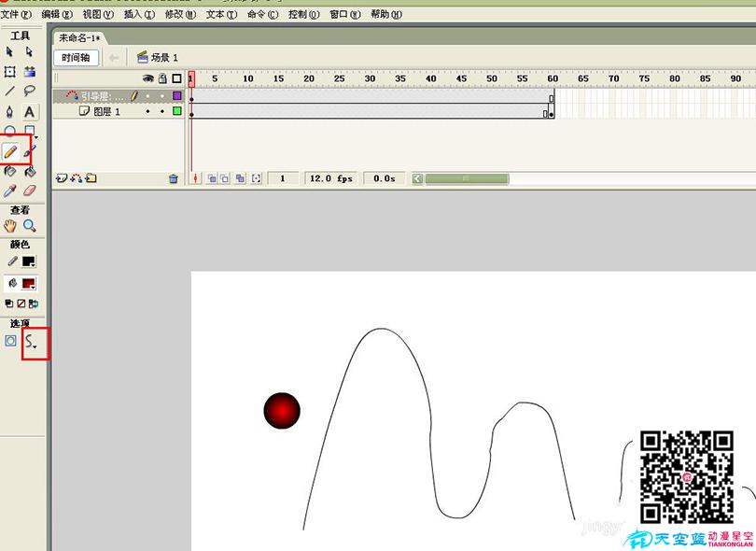This screenshot has height=551, width=756.
Task: Select the Selection arrow tool
Action: 9,51
